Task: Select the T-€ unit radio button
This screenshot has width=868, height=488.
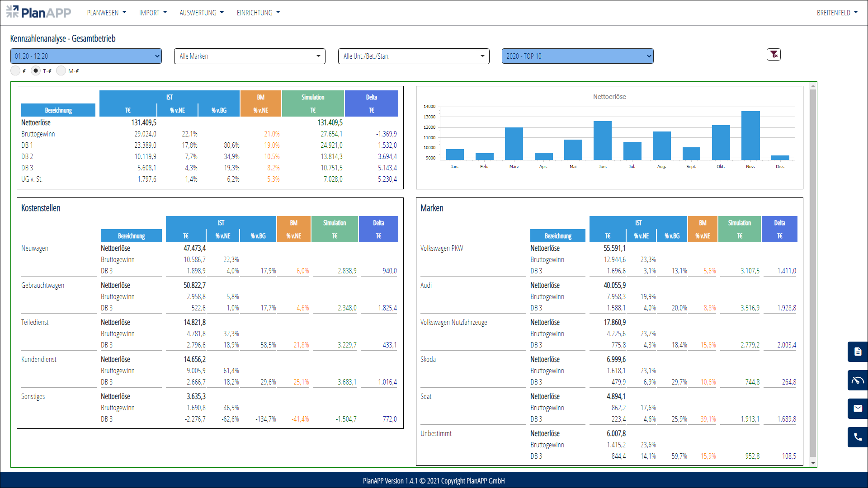Action: pyautogui.click(x=36, y=71)
